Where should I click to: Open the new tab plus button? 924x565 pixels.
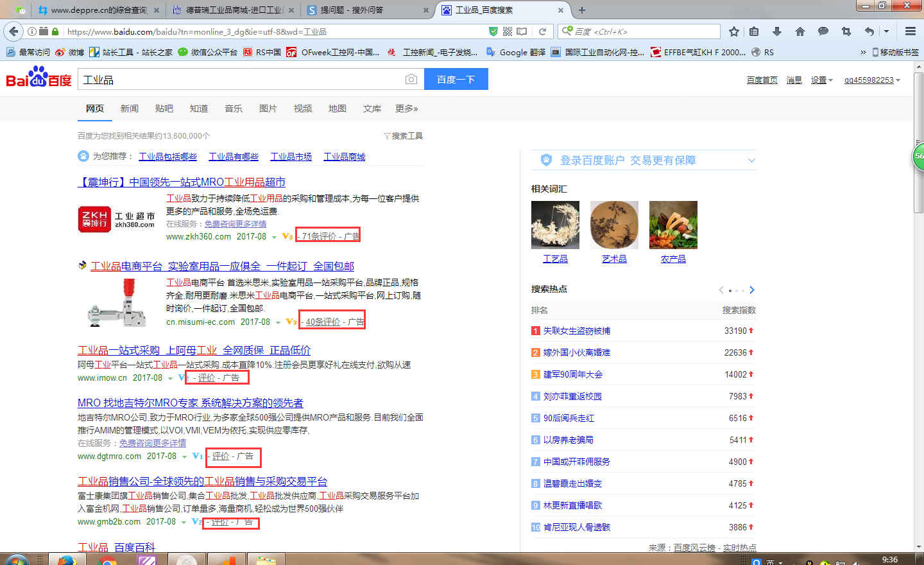click(582, 10)
